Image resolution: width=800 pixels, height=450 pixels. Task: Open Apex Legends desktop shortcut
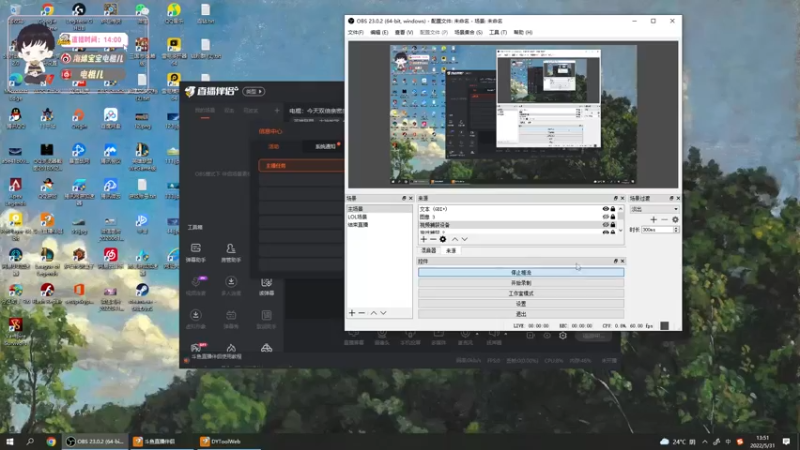point(15,191)
